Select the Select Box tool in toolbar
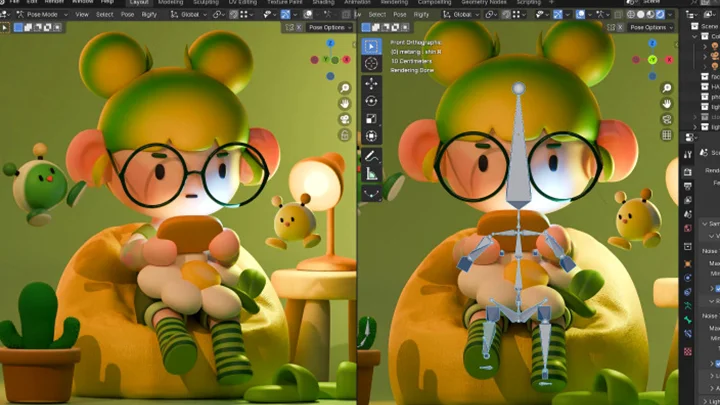The image size is (720, 405). click(x=371, y=46)
